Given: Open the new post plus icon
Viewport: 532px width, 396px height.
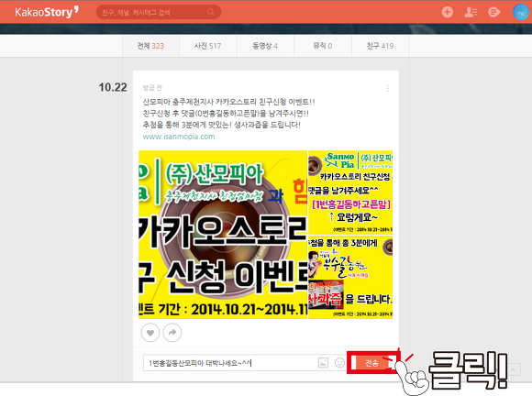Looking at the screenshot, I should (x=448, y=12).
